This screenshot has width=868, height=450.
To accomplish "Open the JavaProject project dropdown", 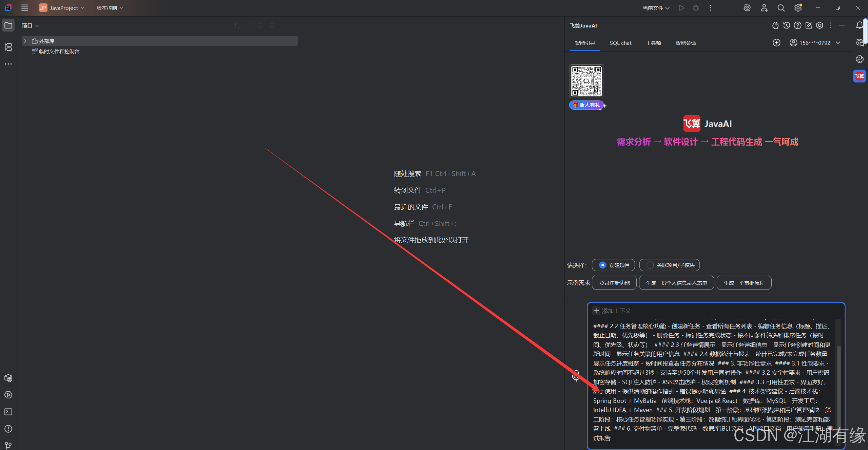I will [62, 8].
